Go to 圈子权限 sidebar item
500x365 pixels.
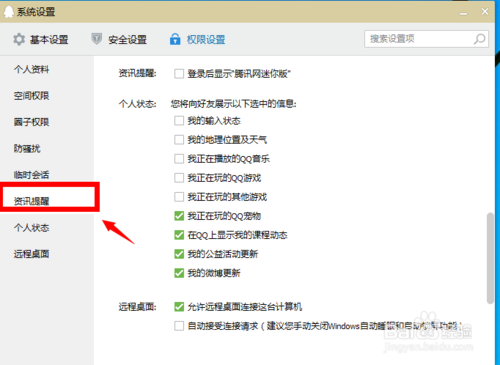coord(31,122)
